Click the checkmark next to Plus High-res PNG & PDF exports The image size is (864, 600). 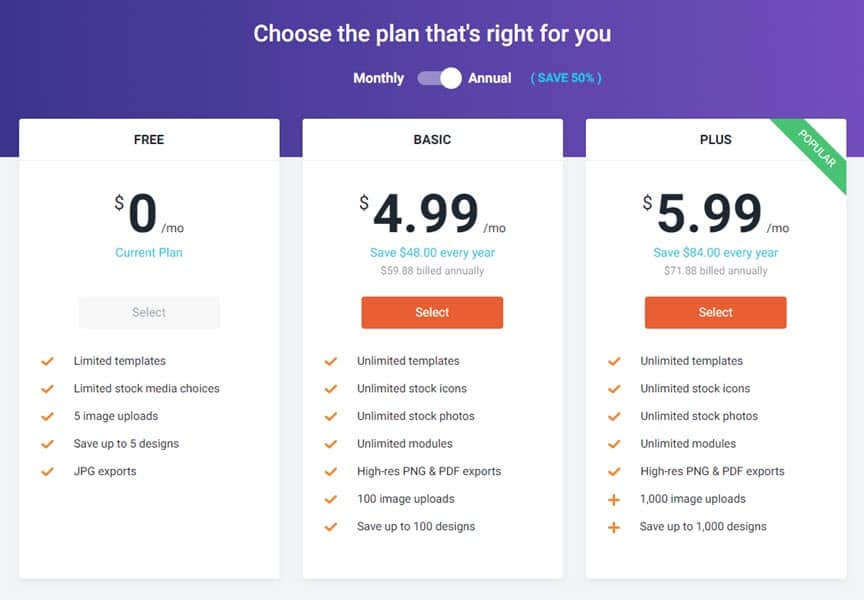pyautogui.click(x=614, y=472)
